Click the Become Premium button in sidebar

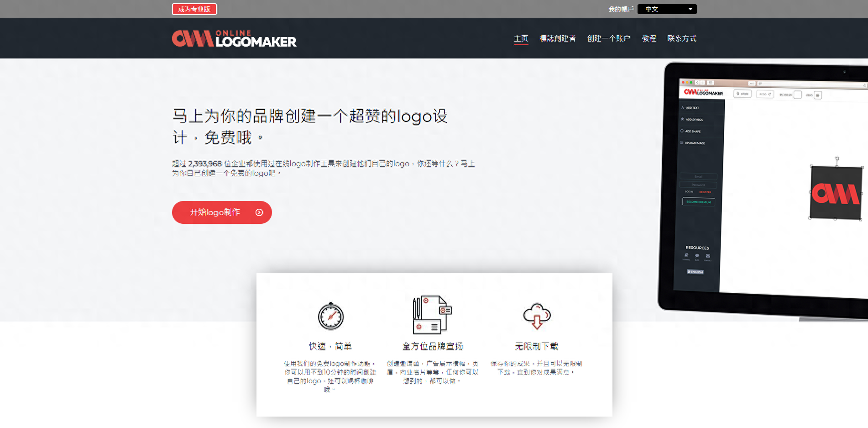click(x=698, y=202)
